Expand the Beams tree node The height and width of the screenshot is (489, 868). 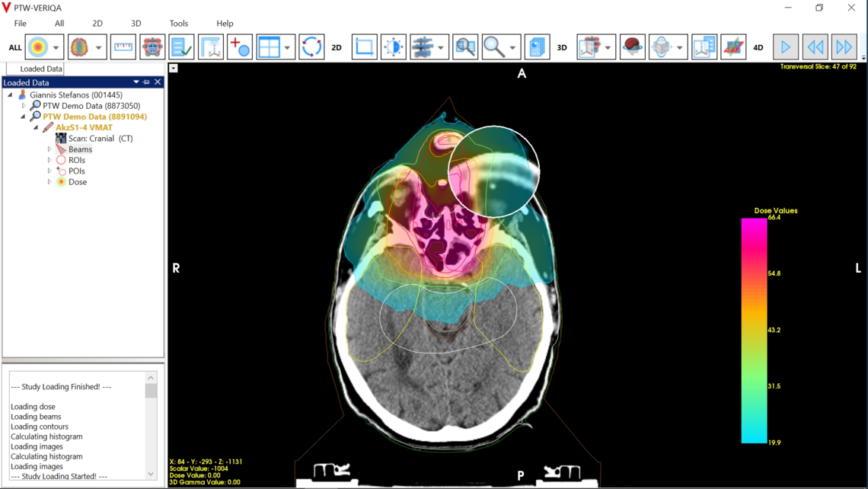click(x=49, y=149)
